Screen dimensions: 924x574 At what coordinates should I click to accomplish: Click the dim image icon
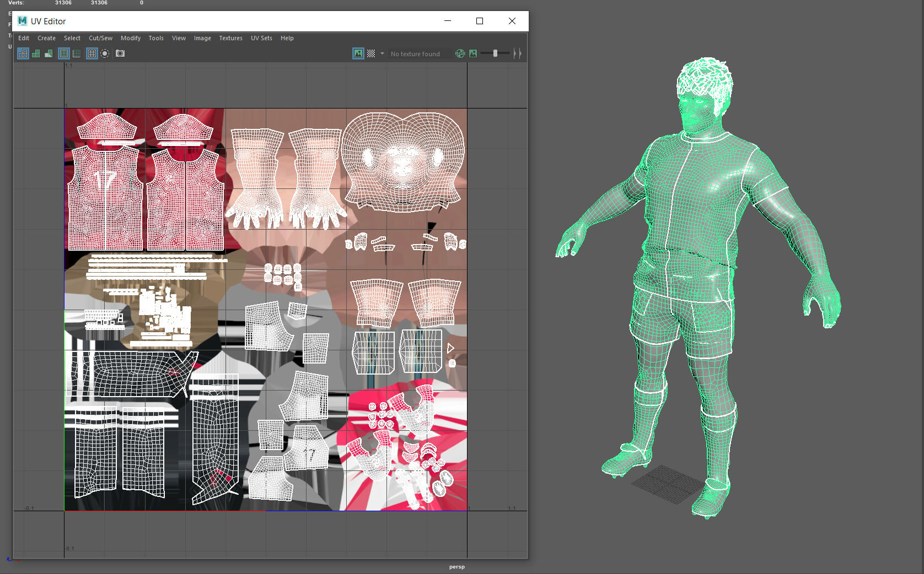pos(473,53)
